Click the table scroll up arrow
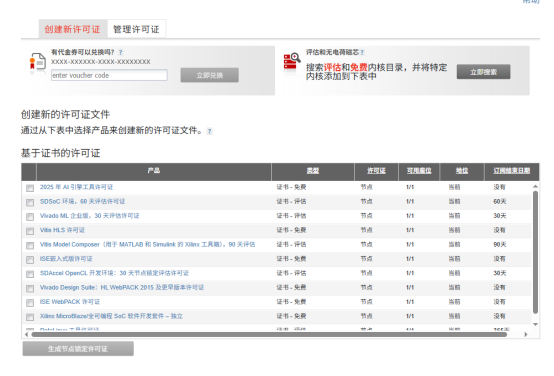The width and height of the screenshot is (554, 376). (535, 186)
